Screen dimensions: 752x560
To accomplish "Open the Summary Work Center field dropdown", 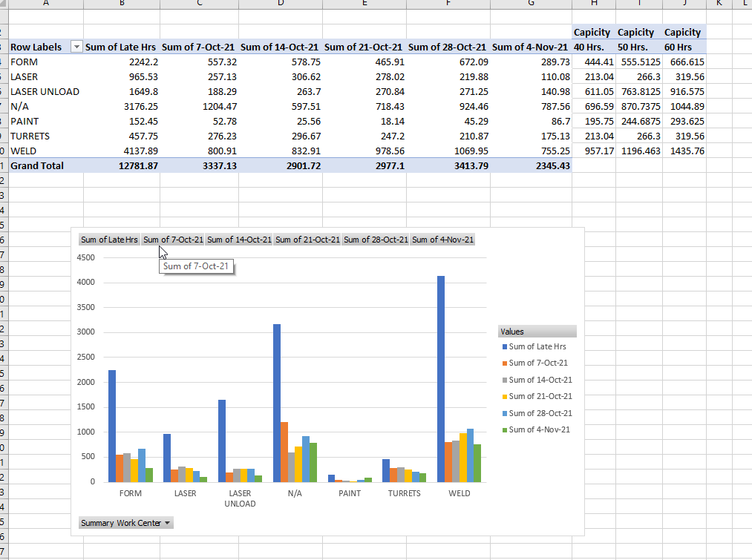I will tap(167, 522).
